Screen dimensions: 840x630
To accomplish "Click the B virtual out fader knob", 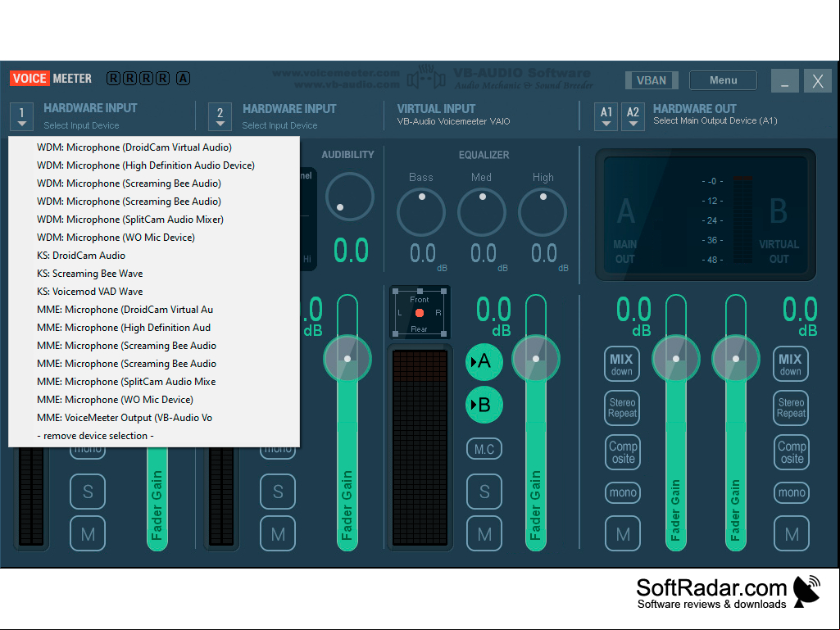I will pos(736,359).
